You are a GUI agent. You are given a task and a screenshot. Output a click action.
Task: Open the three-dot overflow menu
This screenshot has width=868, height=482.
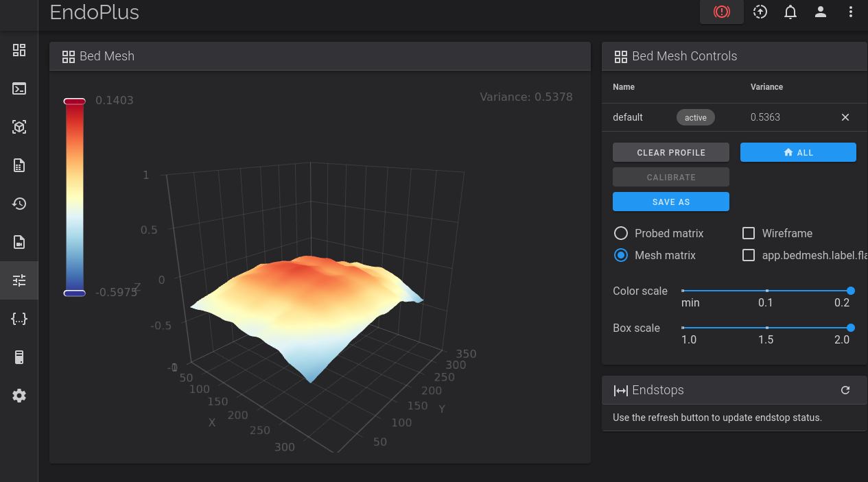point(851,12)
